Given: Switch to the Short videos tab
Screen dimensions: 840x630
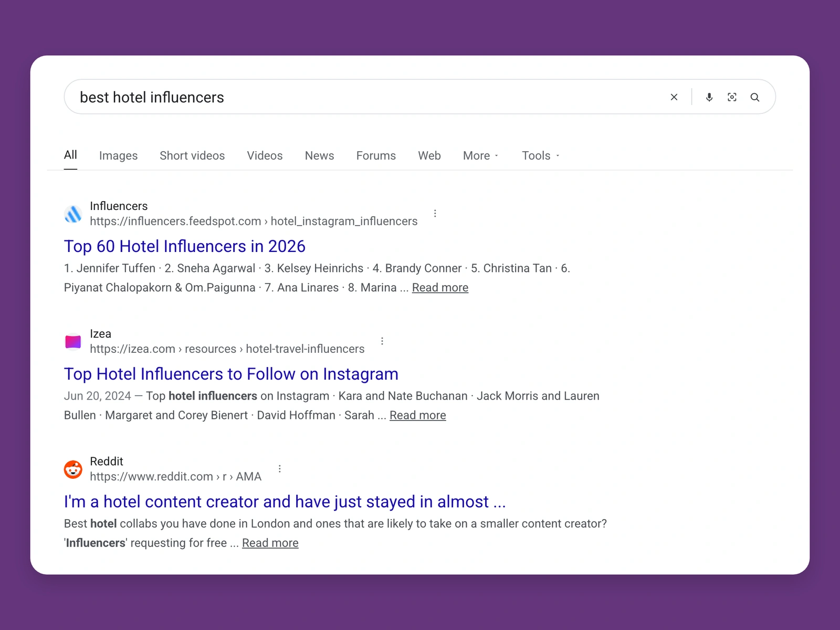Looking at the screenshot, I should click(192, 155).
